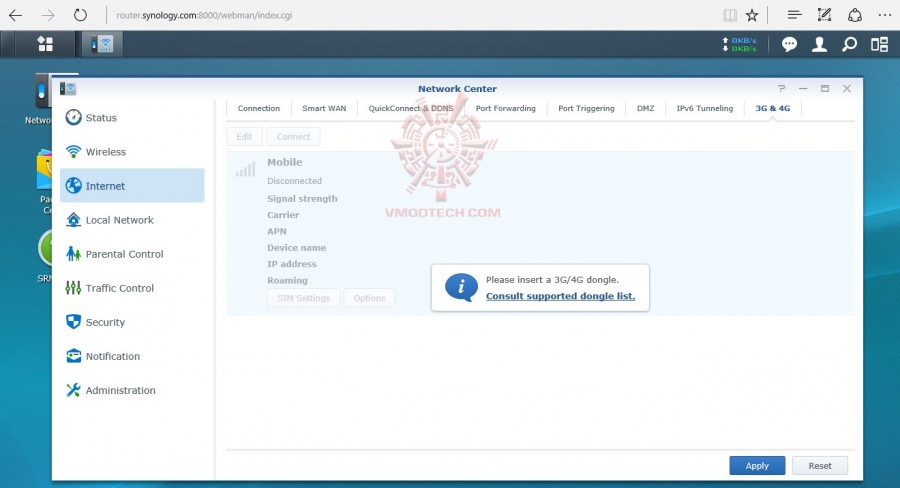
Task: Click the Network Center window title icon
Action: click(x=68, y=88)
